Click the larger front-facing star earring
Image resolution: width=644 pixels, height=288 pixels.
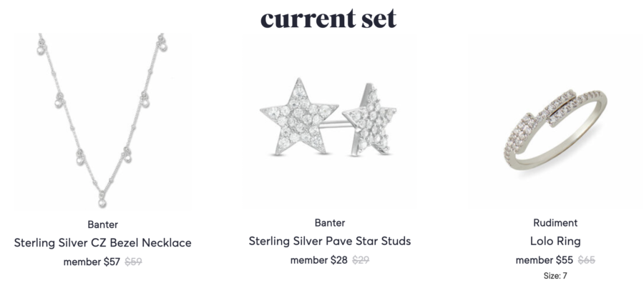(299, 117)
